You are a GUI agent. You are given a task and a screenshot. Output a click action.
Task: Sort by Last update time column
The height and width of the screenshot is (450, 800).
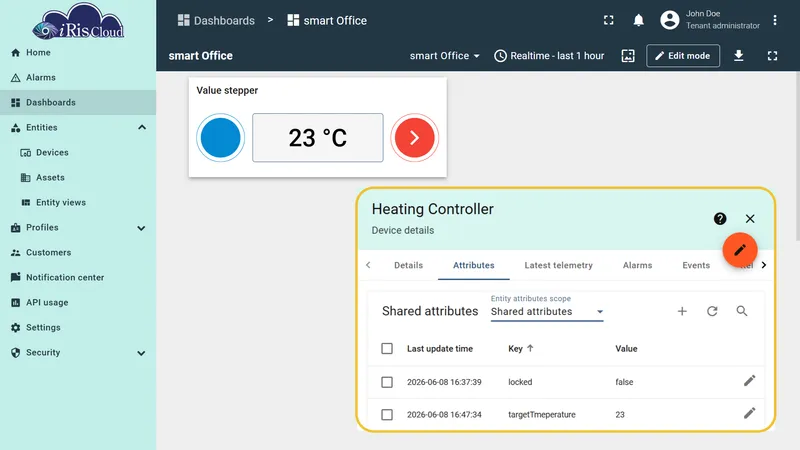440,348
